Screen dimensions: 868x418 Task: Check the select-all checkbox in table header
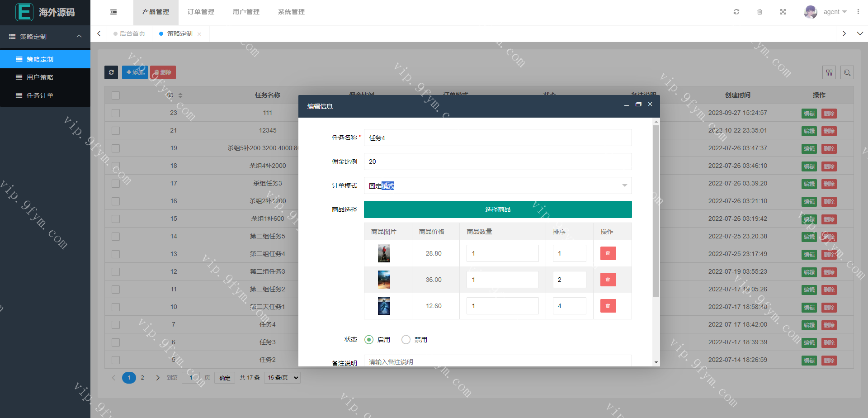116,95
